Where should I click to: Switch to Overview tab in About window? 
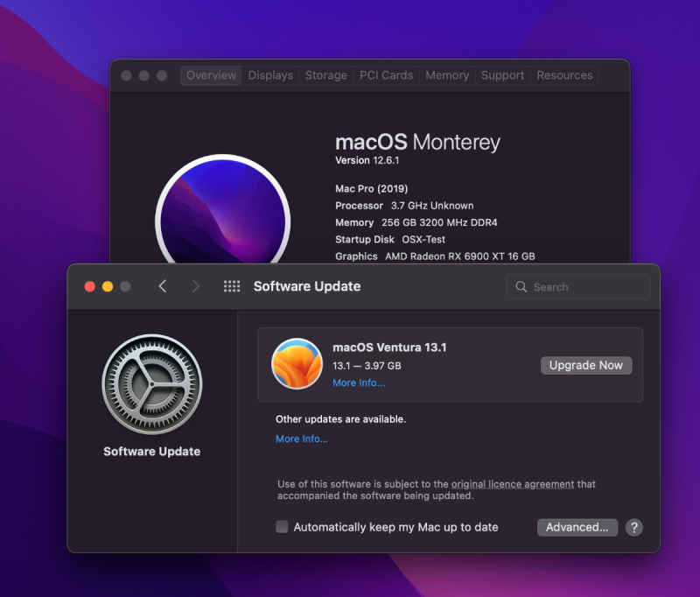[x=211, y=75]
